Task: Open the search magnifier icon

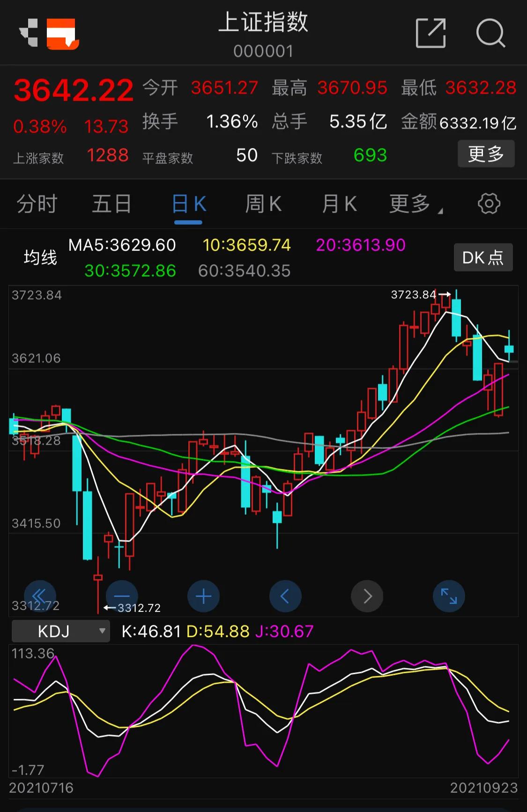Action: pos(490,33)
